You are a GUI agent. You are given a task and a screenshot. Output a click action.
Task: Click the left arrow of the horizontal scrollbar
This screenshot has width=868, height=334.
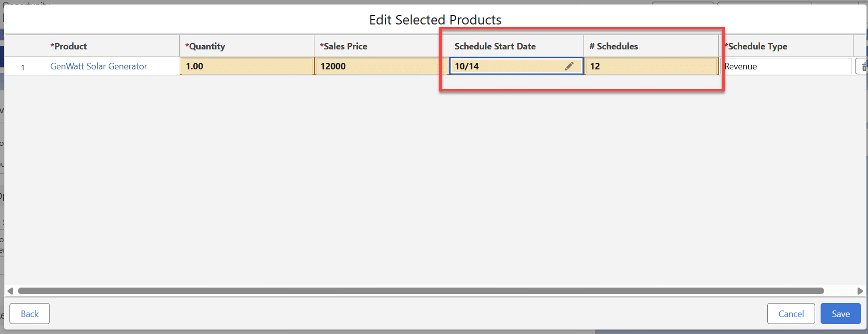click(10, 291)
